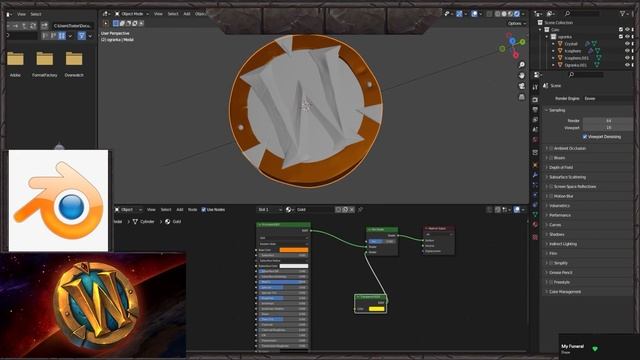640x360 pixels.
Task: Click the file browser back arrow
Action: (x=7, y=26)
